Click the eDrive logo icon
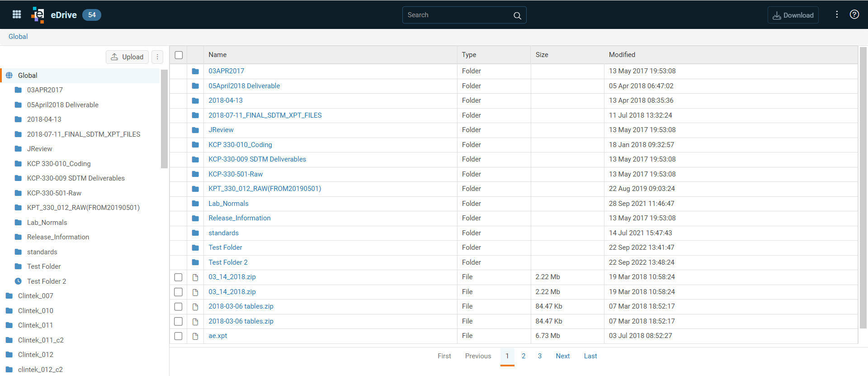The height and width of the screenshot is (376, 868). pos(38,15)
